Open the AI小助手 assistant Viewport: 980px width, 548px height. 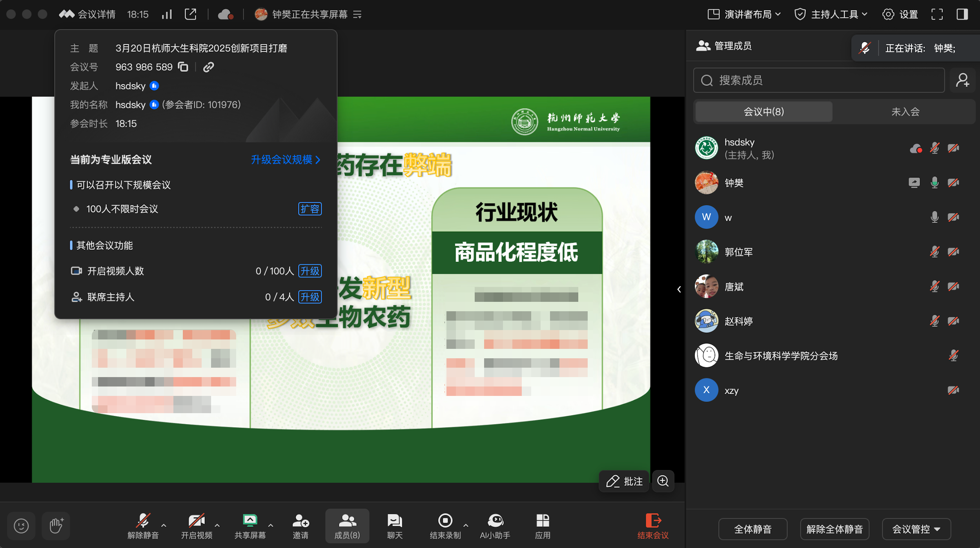495,526
